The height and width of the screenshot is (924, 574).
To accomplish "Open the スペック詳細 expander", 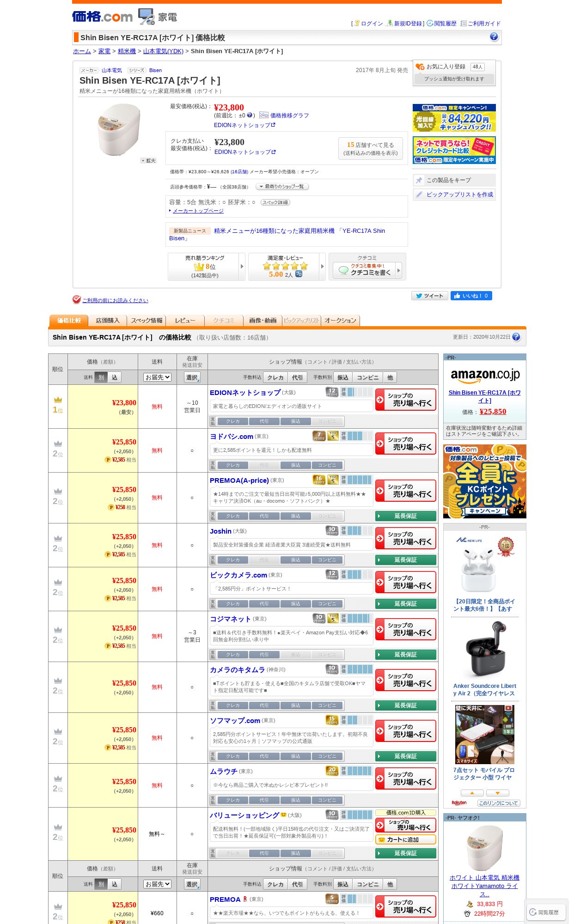I will [x=275, y=202].
